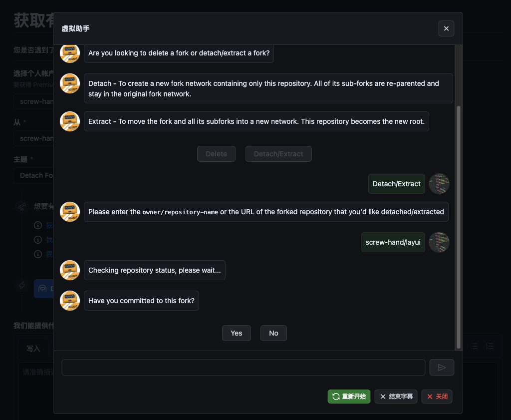Image resolution: width=511 pixels, height=420 pixels.
Task: Click the bot avatar beside "Checking repository status"
Action: click(x=70, y=270)
